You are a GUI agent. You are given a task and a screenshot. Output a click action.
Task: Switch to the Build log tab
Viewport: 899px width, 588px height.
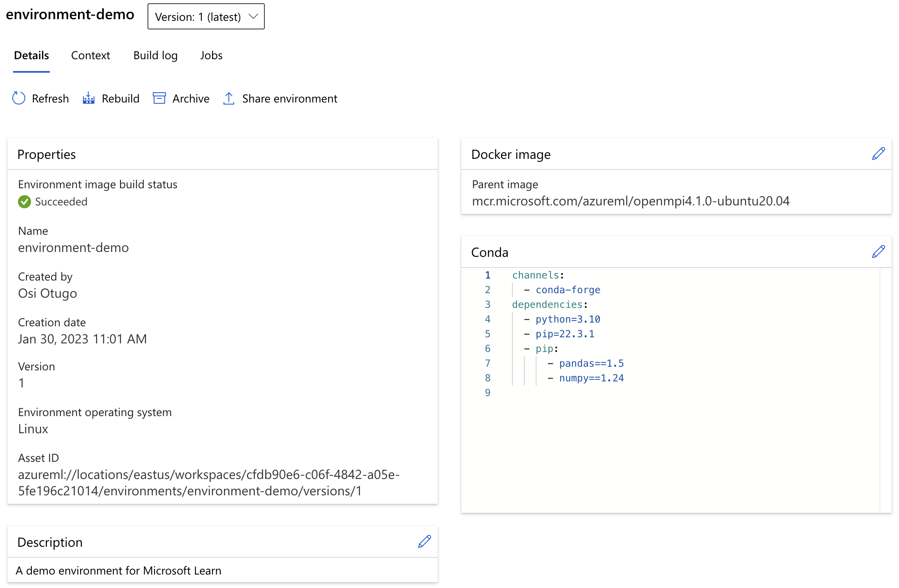156,55
